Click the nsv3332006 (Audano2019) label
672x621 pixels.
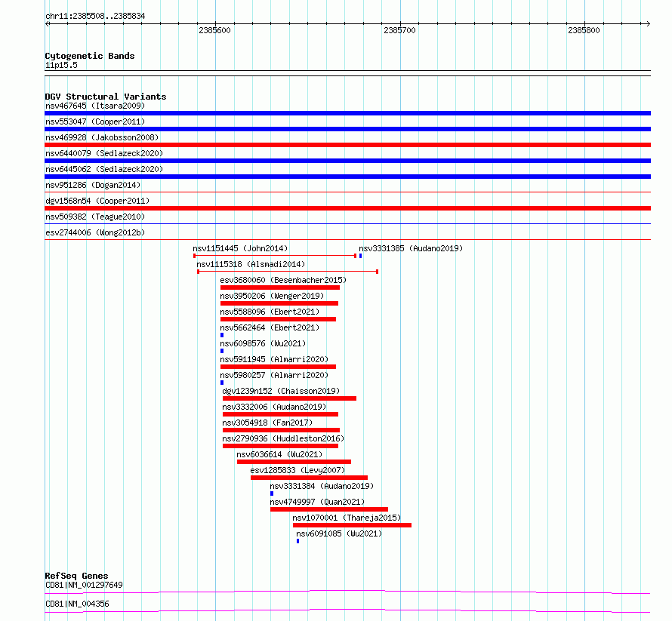click(274, 407)
